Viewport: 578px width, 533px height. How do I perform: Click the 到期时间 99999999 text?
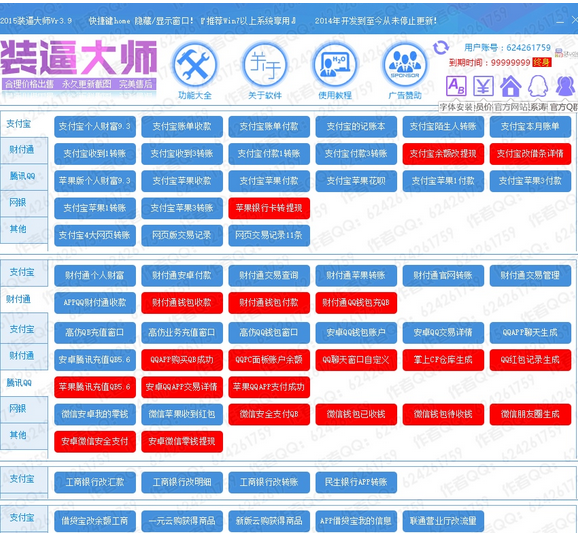pos(490,62)
